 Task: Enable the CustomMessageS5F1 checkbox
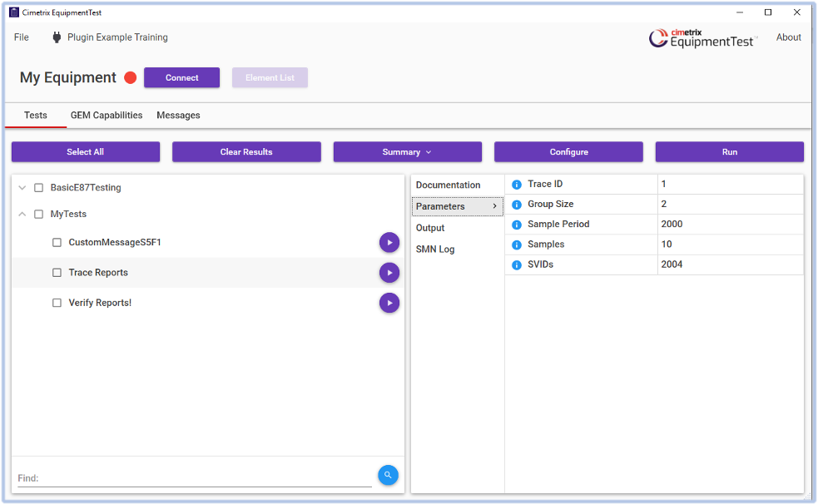coord(57,243)
